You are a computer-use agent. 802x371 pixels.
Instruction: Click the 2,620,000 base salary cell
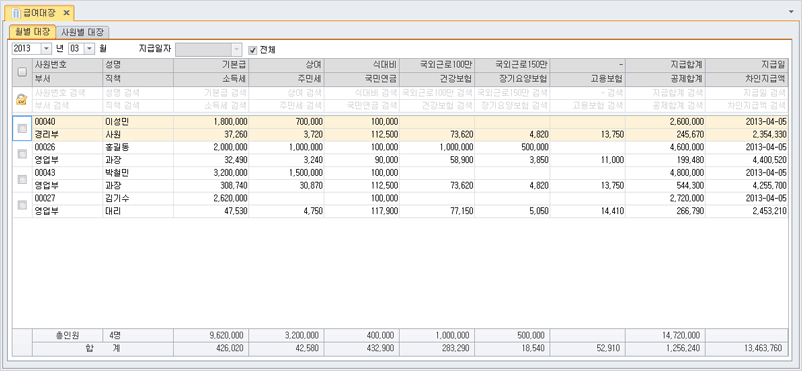tap(211, 198)
